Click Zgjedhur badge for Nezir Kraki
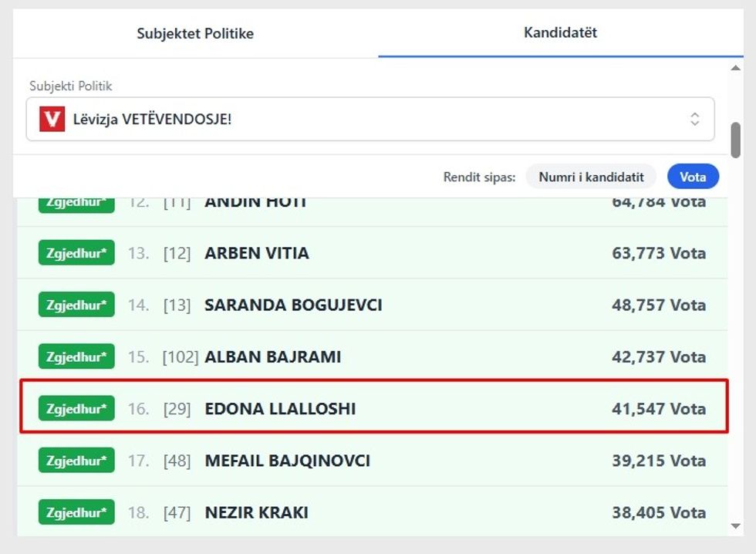The image size is (756, 554). [76, 512]
